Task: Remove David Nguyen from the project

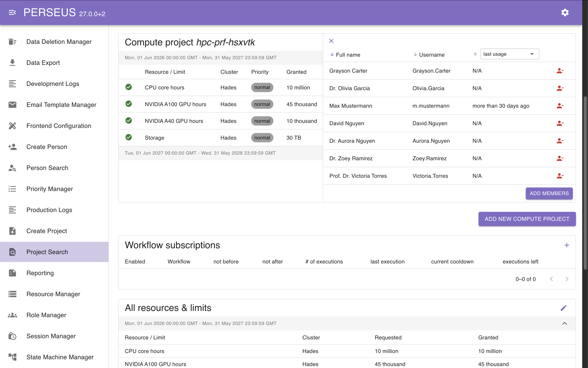Action: pyautogui.click(x=560, y=123)
